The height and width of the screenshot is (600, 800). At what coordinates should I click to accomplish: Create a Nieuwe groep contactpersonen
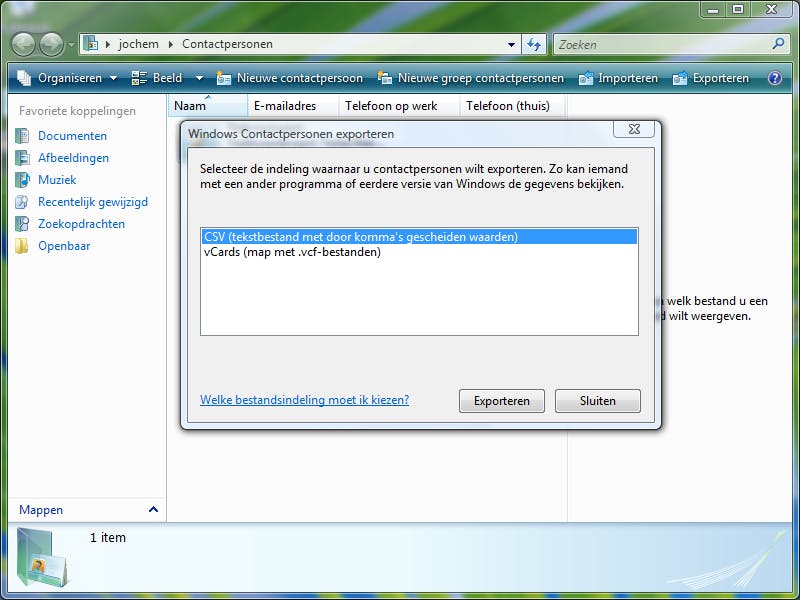point(470,78)
